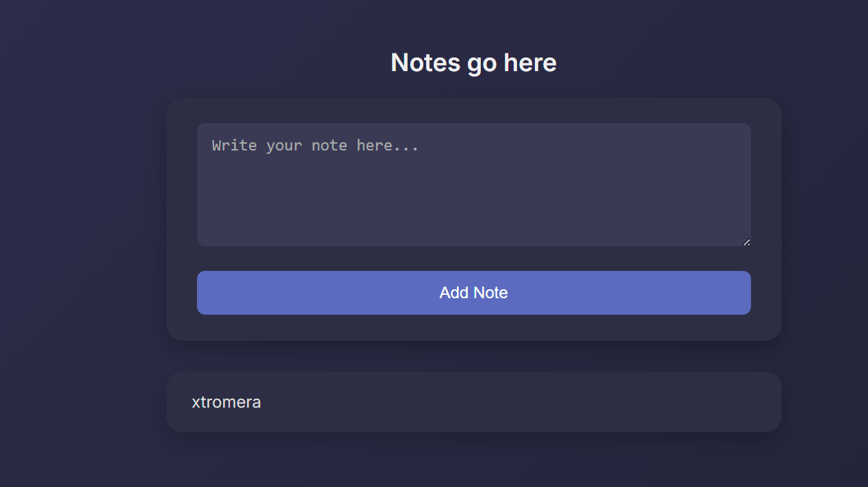The width and height of the screenshot is (868, 487).
Task: Select the xtromera note card
Action: [473, 402]
